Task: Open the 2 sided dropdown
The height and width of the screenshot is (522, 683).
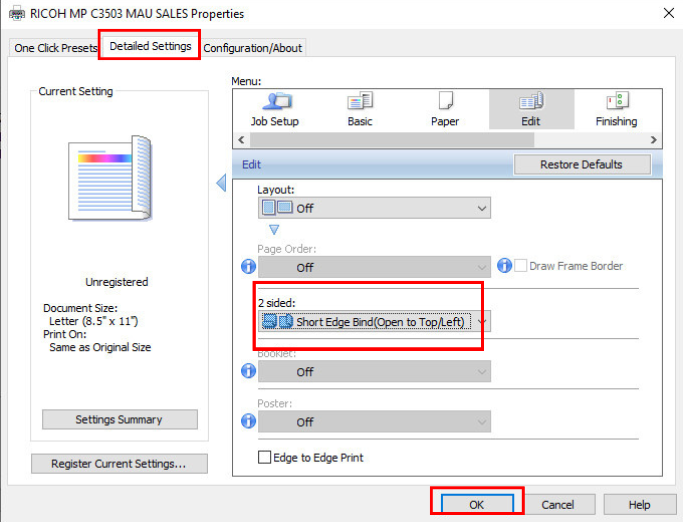Action: click(x=374, y=322)
